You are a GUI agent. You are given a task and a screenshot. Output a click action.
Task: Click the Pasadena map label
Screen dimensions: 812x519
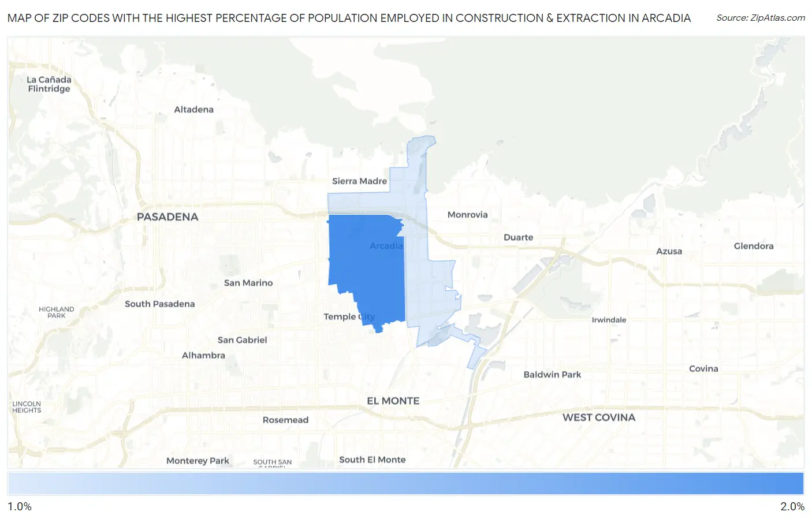tap(167, 217)
